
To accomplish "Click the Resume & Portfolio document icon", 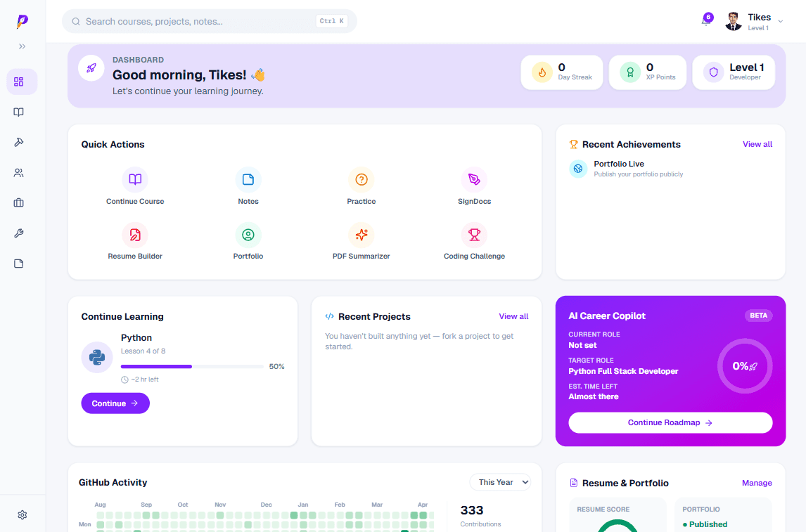I will tap(574, 483).
